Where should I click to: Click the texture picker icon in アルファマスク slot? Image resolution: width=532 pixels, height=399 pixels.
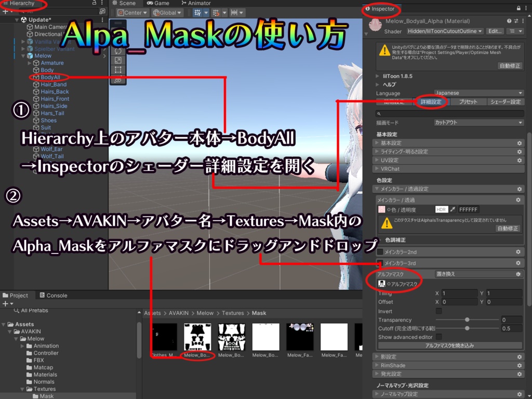[x=389, y=284]
